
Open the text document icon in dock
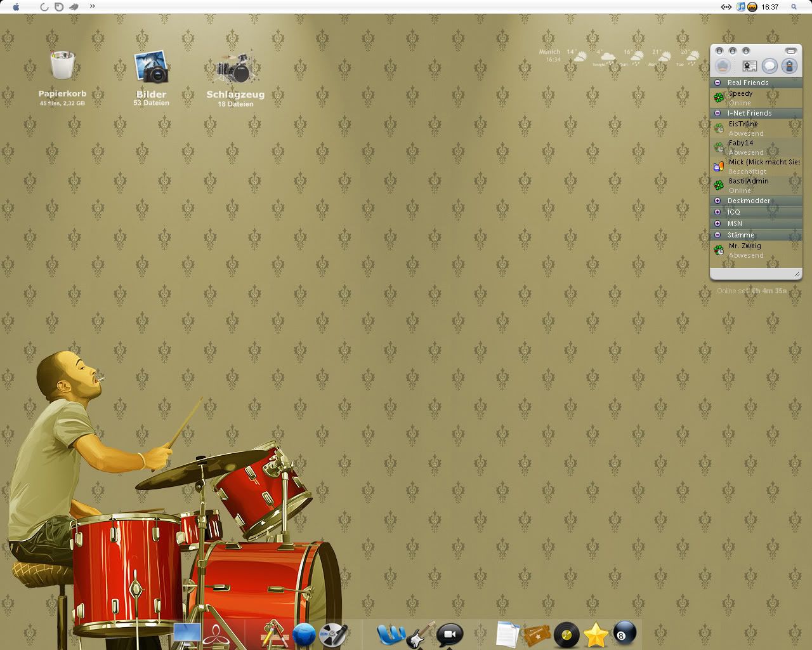click(x=507, y=635)
